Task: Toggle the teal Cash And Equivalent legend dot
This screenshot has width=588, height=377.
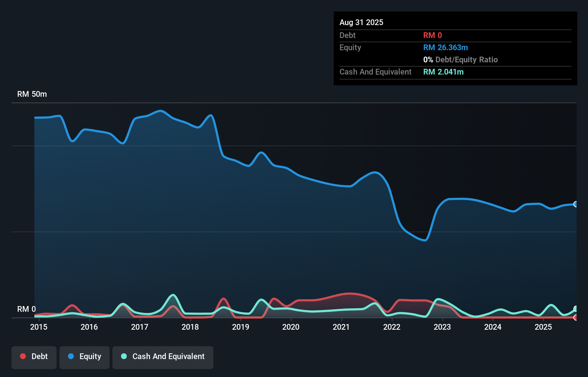Action: (124, 356)
